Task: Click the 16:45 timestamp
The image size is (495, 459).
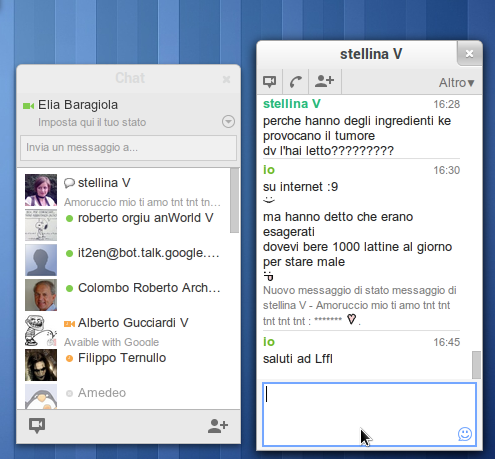Action: (x=446, y=342)
